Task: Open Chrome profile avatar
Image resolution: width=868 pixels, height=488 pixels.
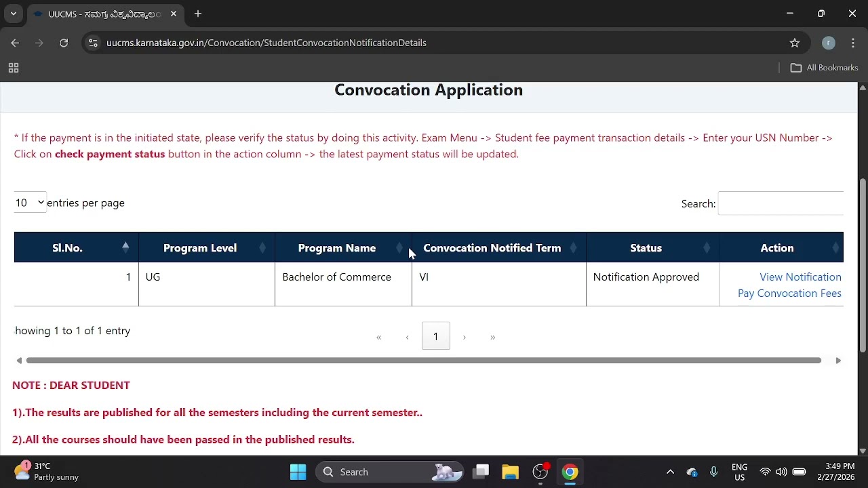Action: (828, 43)
